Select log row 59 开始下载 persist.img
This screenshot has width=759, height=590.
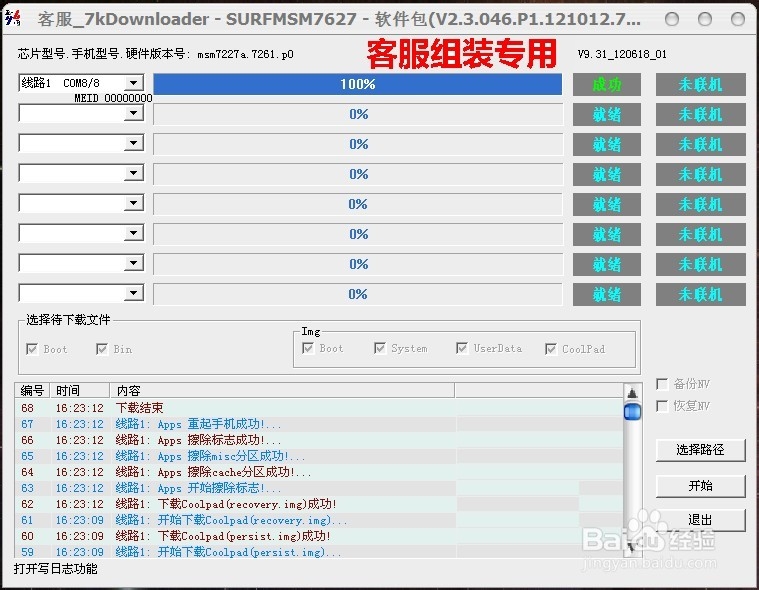(319, 551)
